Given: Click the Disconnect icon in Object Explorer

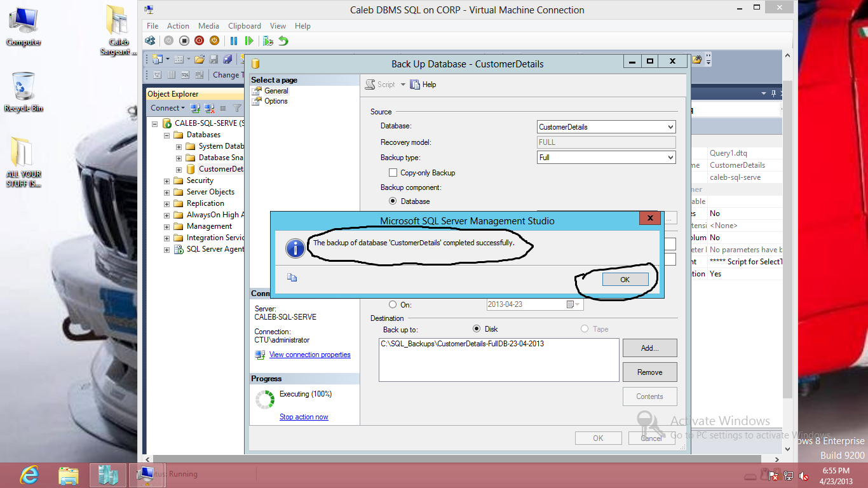Looking at the screenshot, I should [x=209, y=108].
